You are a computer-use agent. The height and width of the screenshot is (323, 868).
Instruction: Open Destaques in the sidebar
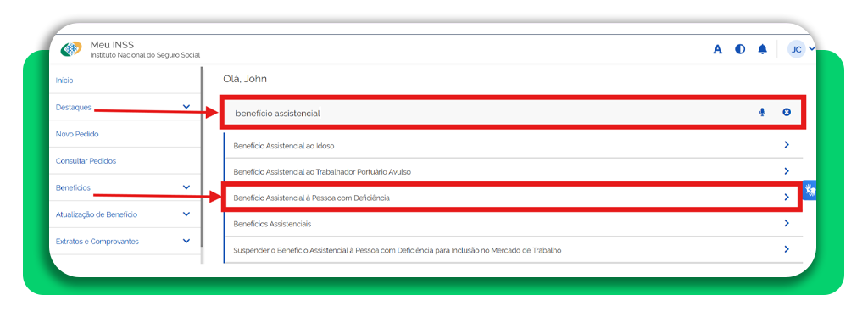(74, 108)
